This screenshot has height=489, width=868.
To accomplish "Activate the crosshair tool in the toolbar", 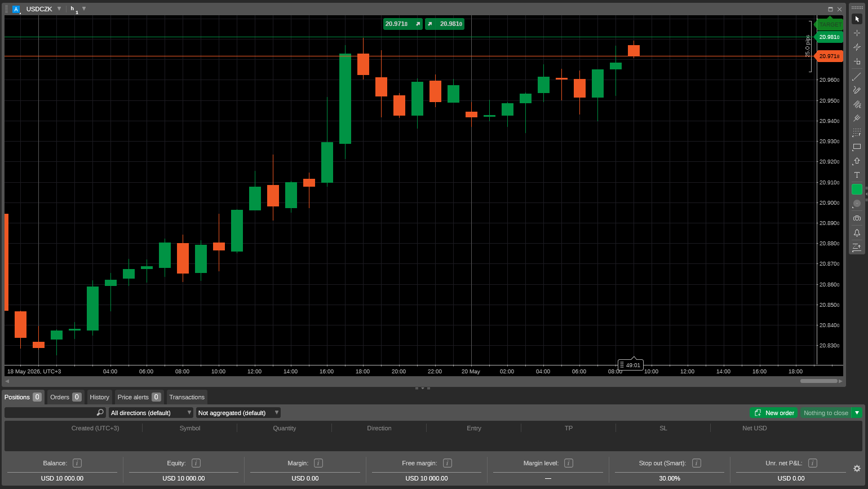I will click(857, 33).
